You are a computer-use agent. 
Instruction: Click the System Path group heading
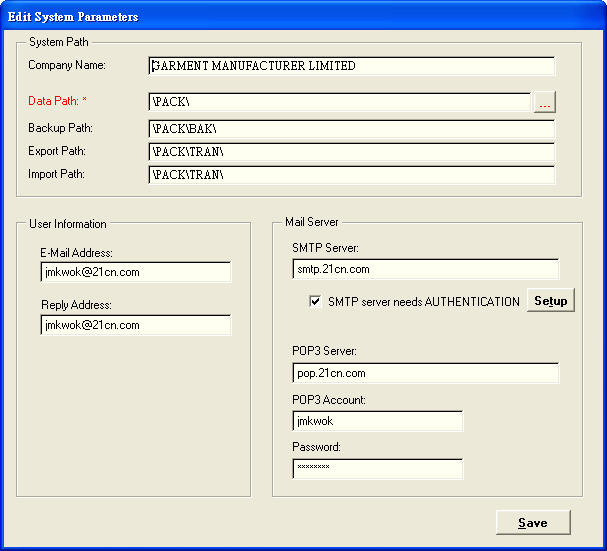click(59, 42)
